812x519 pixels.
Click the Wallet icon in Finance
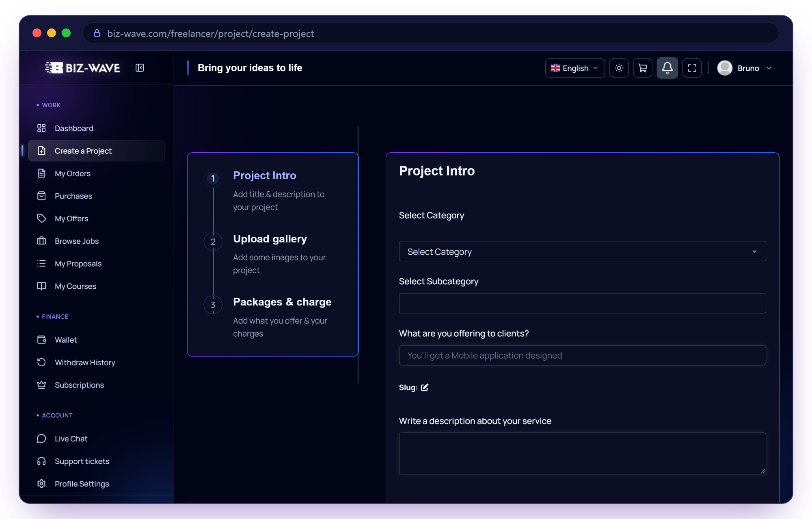41,340
